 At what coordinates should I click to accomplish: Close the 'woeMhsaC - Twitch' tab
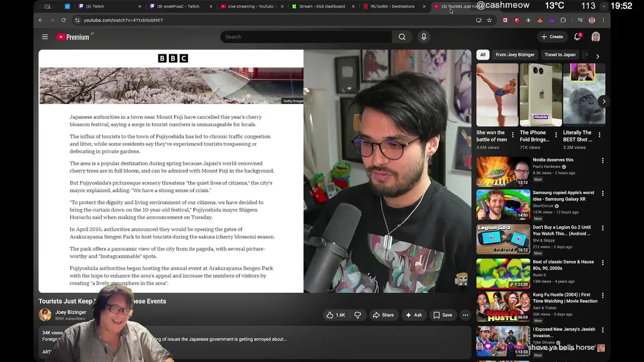pos(211,7)
